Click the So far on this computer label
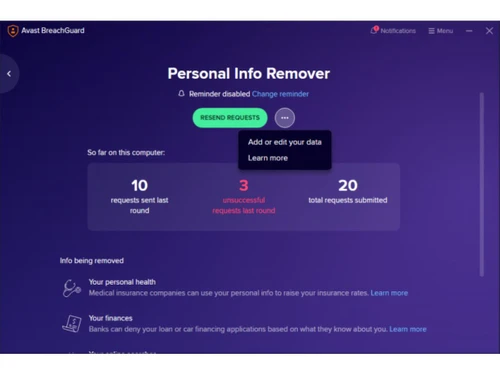500x375 pixels. pyautogui.click(x=126, y=153)
